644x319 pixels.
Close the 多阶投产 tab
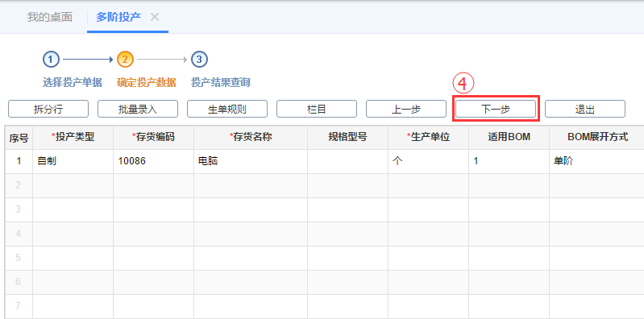click(x=155, y=17)
